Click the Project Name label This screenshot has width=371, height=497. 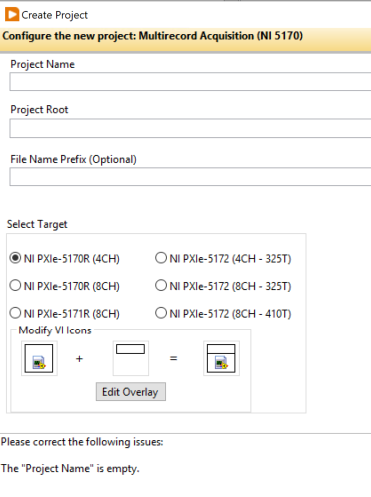tap(42, 64)
